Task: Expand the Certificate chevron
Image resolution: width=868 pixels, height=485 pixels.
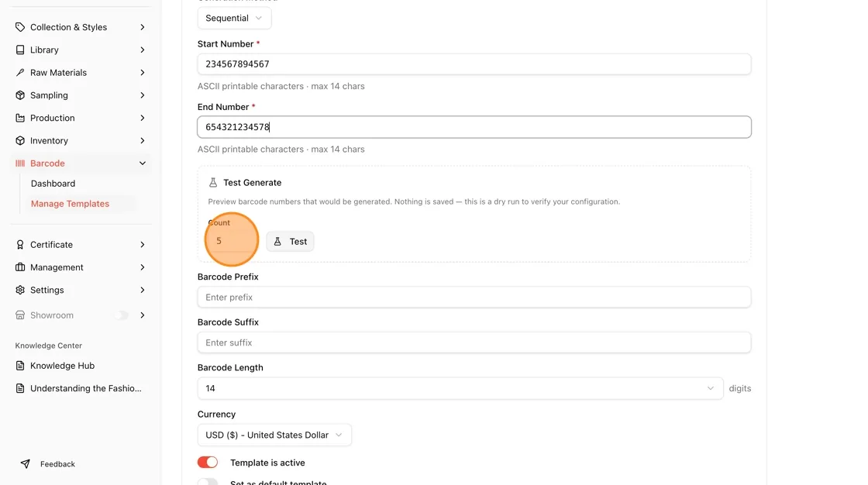Action: tap(143, 245)
